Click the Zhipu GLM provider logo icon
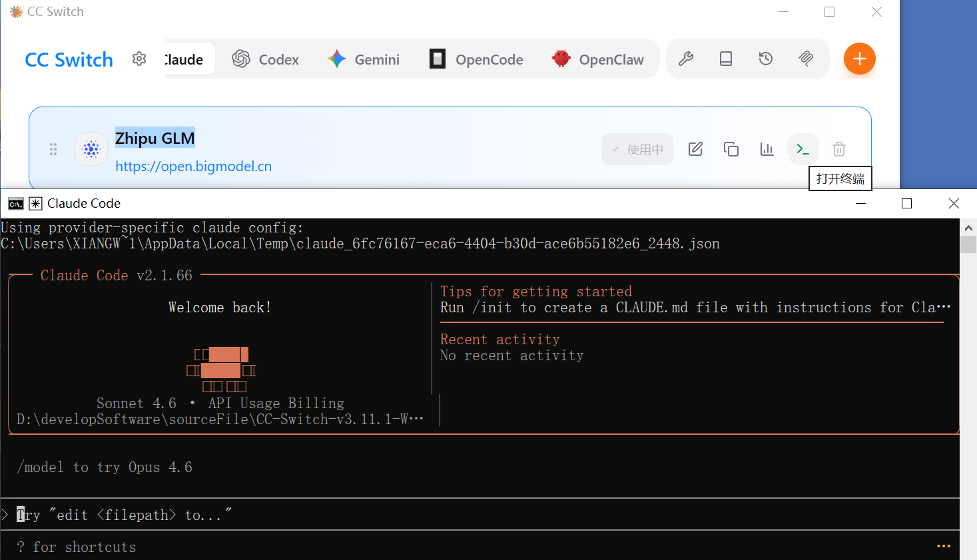 [91, 149]
